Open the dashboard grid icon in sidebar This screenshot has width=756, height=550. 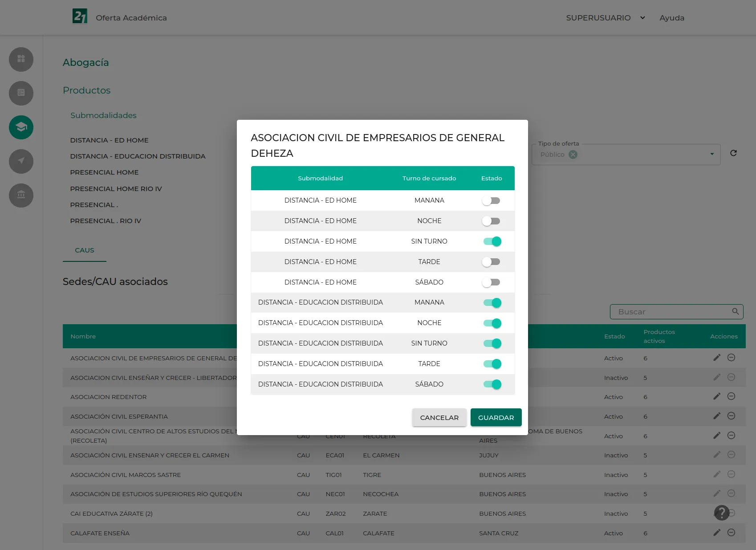tap(20, 59)
